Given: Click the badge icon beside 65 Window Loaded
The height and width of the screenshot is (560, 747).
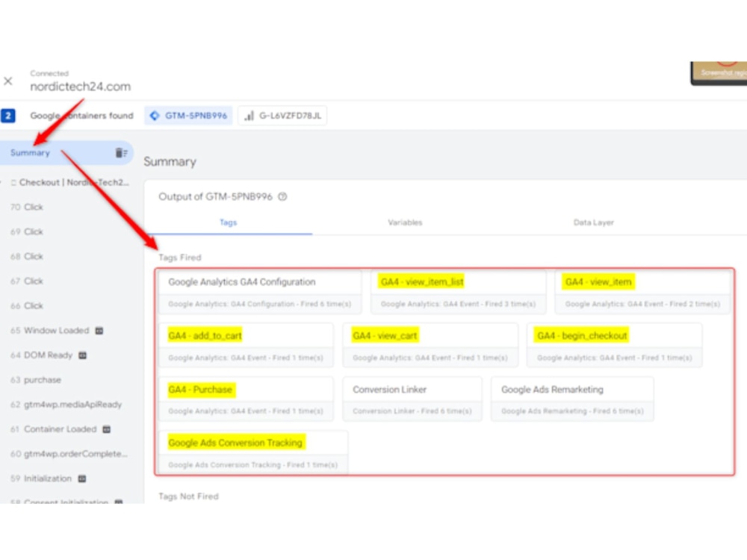Looking at the screenshot, I should (101, 330).
